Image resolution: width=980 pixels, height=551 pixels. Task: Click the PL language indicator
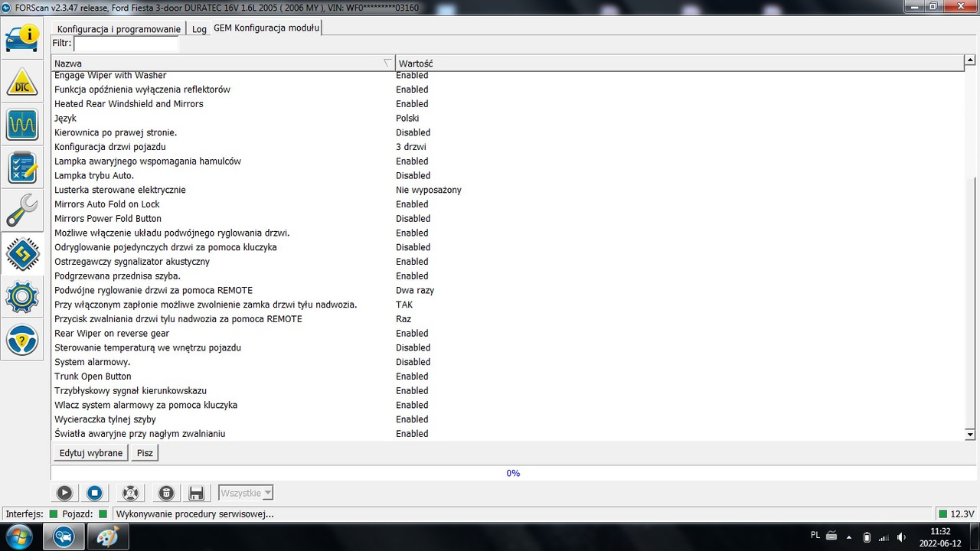[x=816, y=534]
